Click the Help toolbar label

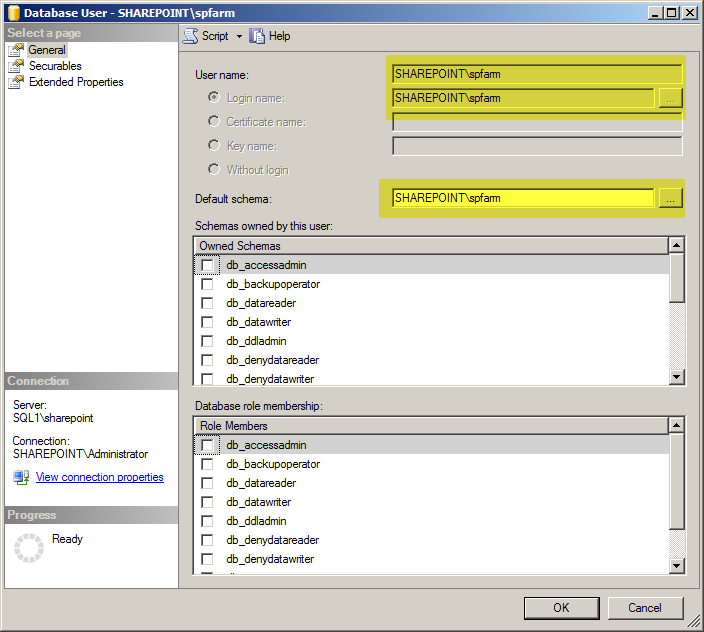279,36
